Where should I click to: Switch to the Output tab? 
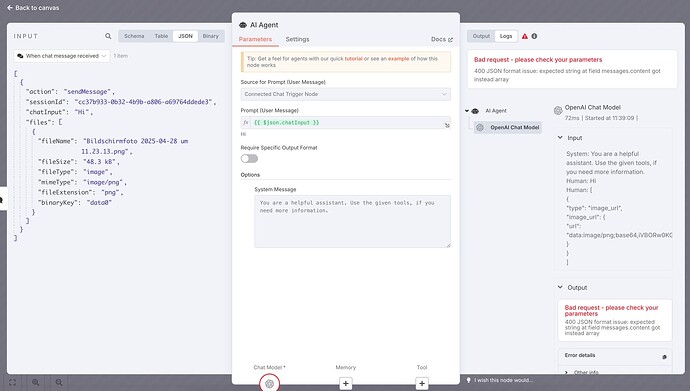coord(481,36)
